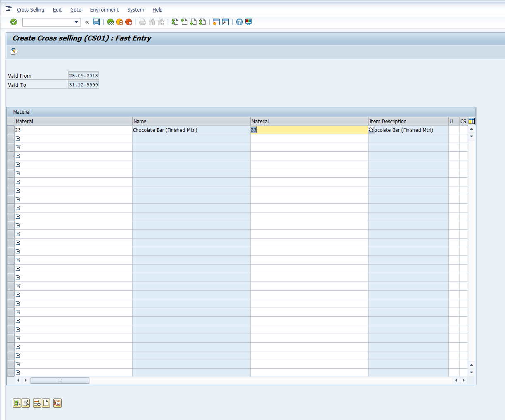This screenshot has height=420, width=505.
Task: Click the Save floppy disk icon
Action: [x=96, y=22]
